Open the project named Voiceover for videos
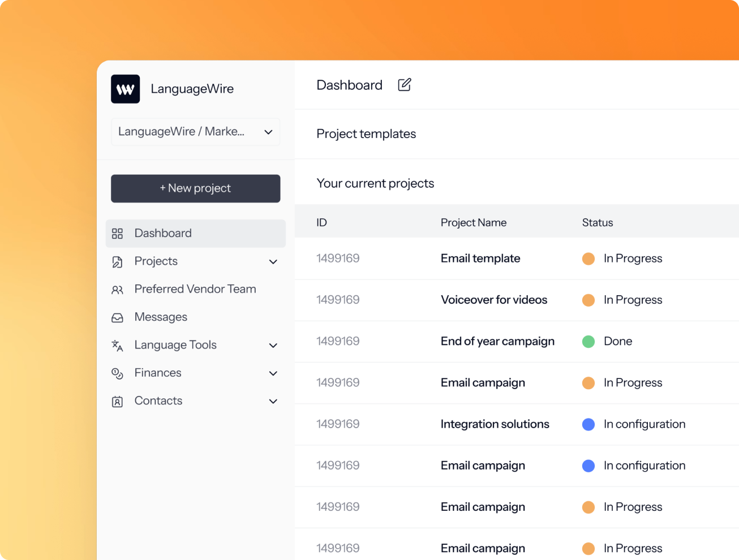739x560 pixels. point(493,300)
